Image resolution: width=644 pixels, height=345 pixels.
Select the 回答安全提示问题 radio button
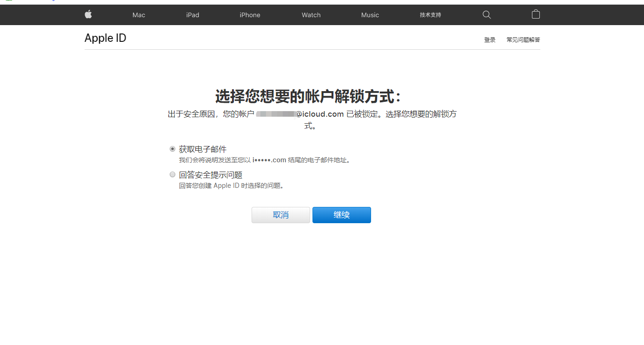(x=173, y=175)
